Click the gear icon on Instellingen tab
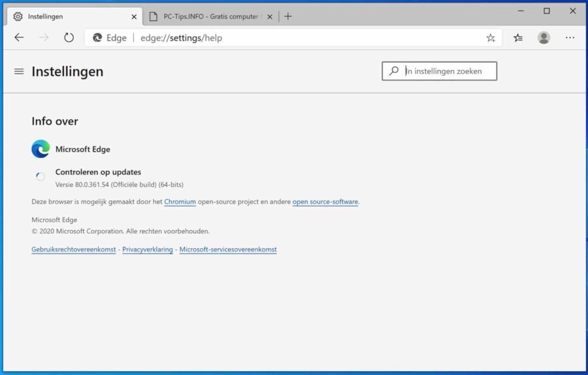This screenshot has height=375, width=588. click(18, 16)
